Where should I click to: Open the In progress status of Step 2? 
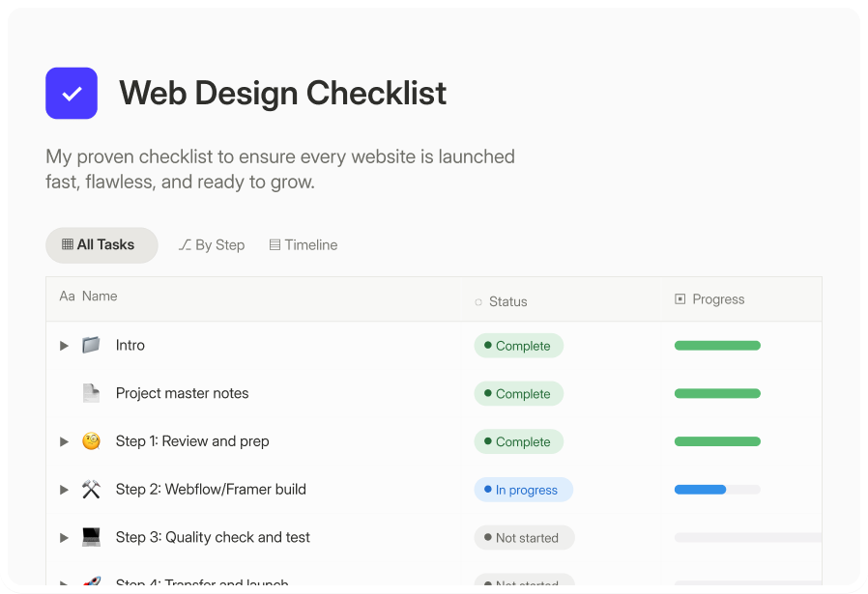tap(523, 490)
